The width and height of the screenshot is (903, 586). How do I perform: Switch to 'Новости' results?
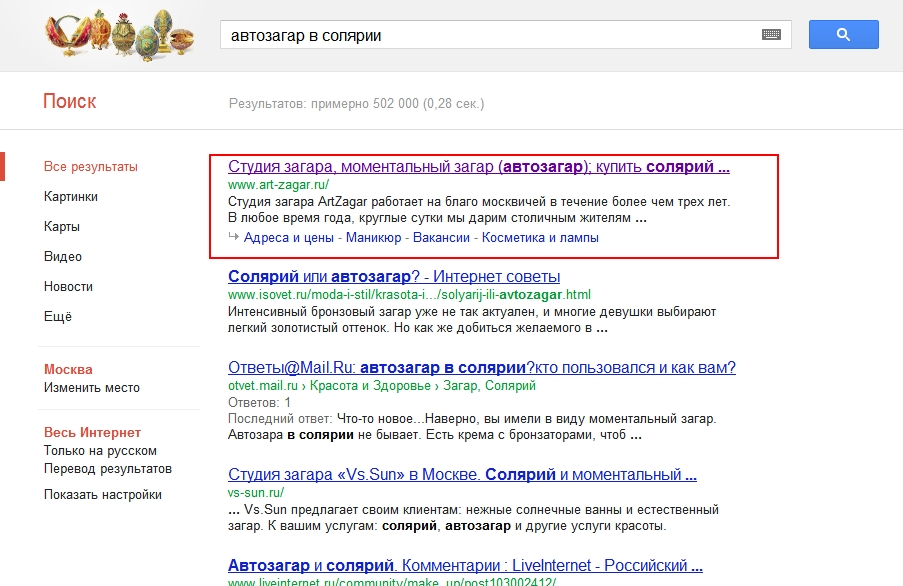coord(68,287)
